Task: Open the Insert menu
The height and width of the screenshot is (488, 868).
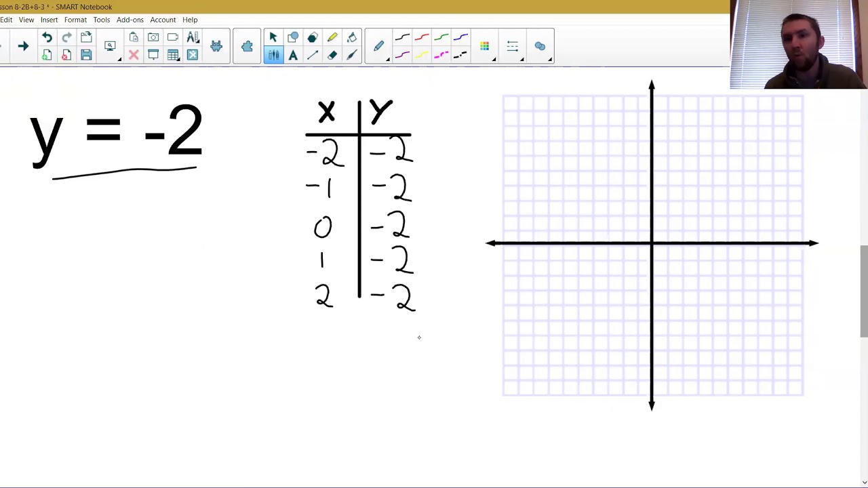Action: pyautogui.click(x=49, y=20)
